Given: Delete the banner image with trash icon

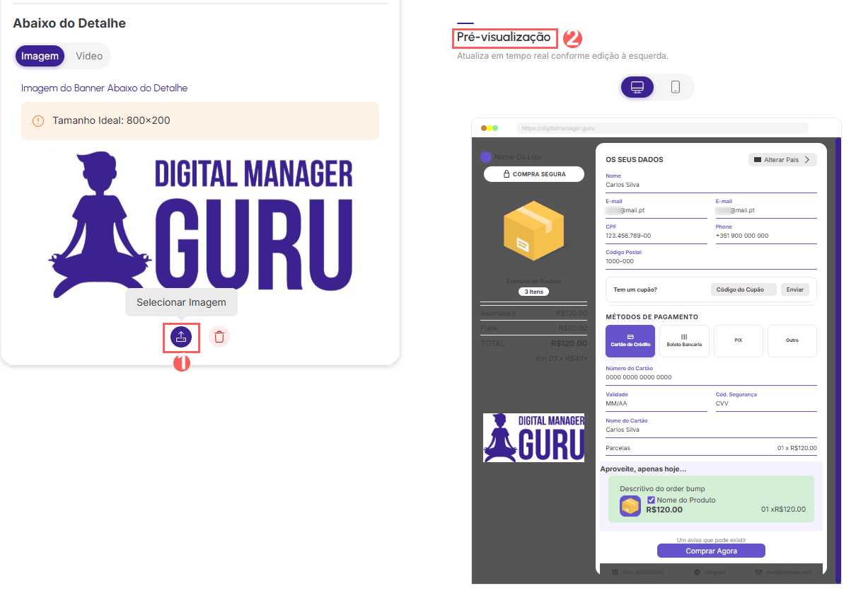Looking at the screenshot, I should 219,337.
